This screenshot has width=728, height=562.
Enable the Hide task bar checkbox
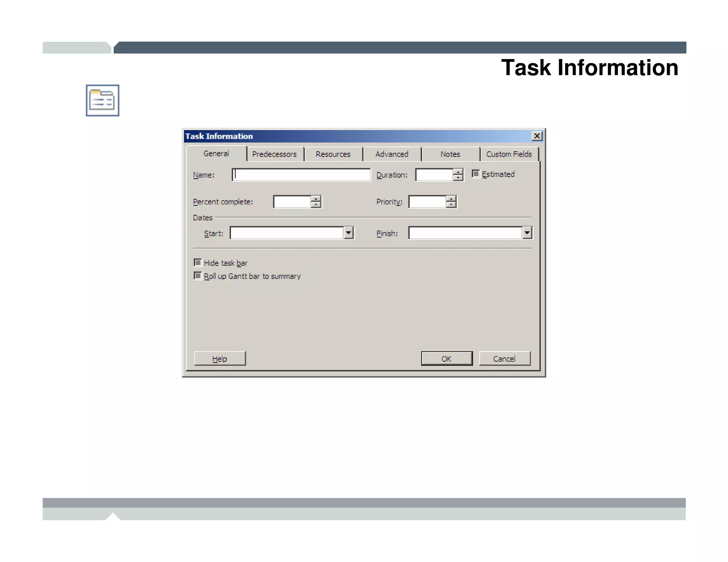pyautogui.click(x=198, y=263)
